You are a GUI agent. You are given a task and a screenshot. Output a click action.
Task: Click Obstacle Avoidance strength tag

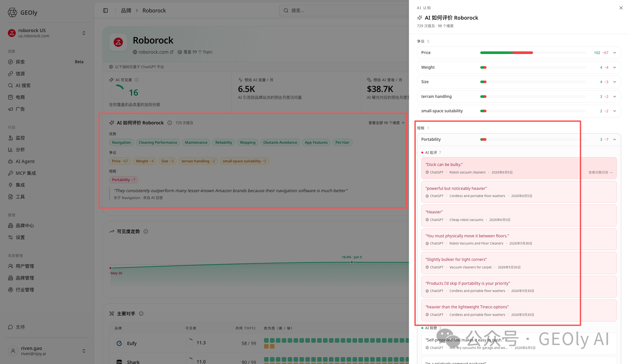click(280, 142)
